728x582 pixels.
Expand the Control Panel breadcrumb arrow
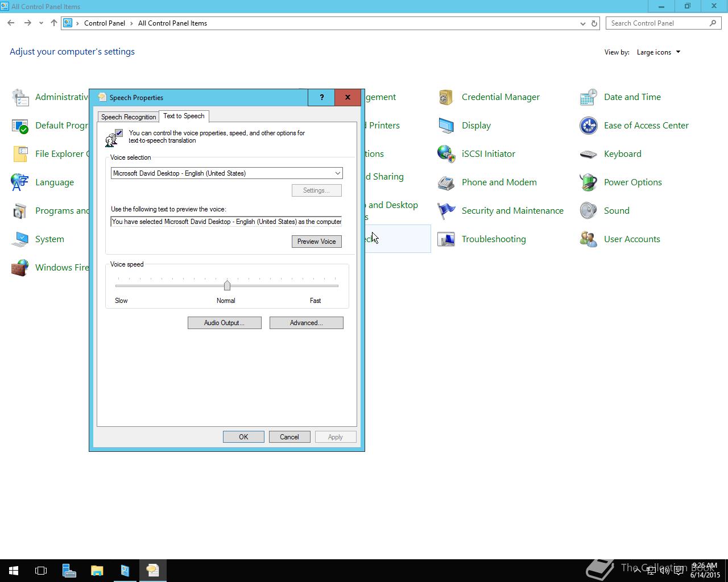[133, 23]
